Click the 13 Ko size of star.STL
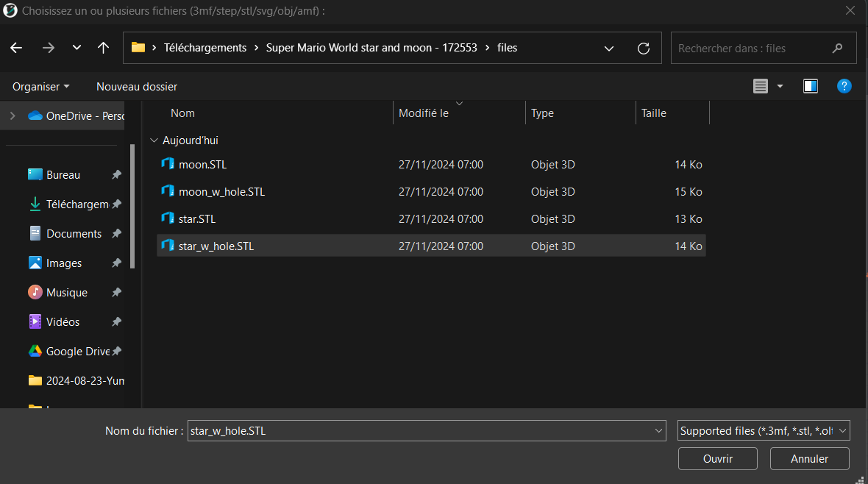The width and height of the screenshot is (868, 484). coord(688,218)
